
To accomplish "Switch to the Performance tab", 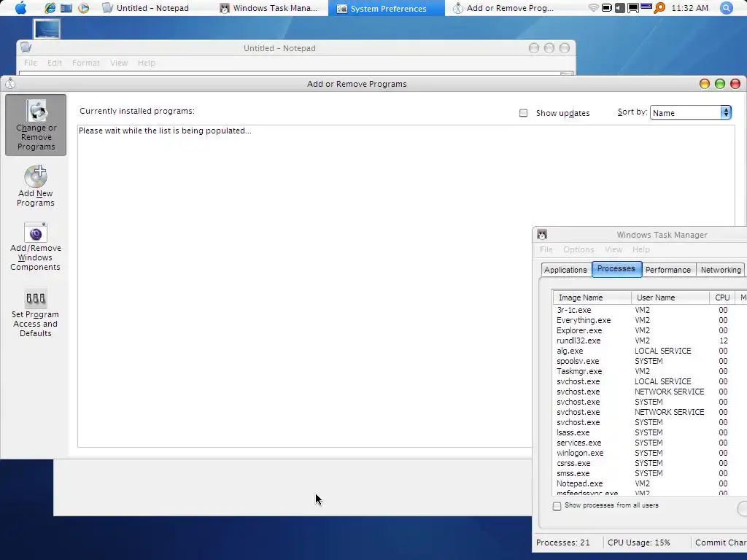I will tap(668, 270).
